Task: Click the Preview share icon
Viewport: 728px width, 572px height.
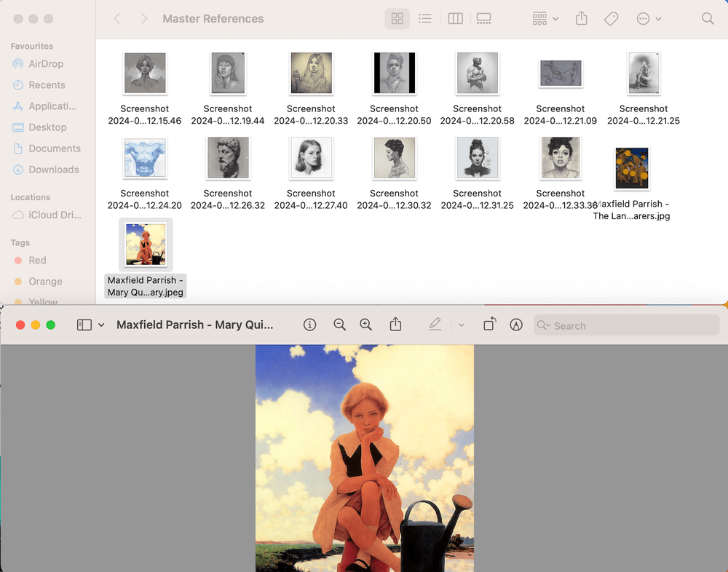Action: click(395, 324)
